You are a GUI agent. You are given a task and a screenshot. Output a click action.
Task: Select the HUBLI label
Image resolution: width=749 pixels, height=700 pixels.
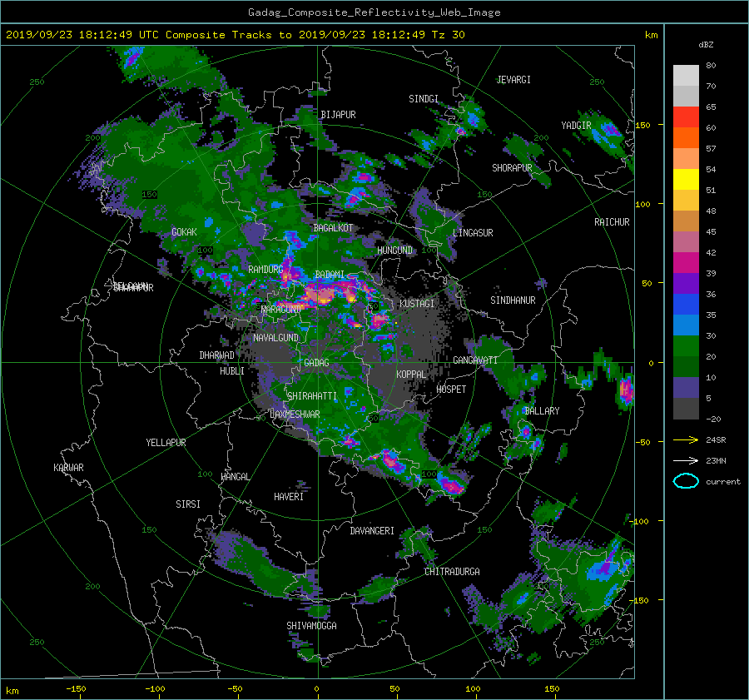point(232,371)
